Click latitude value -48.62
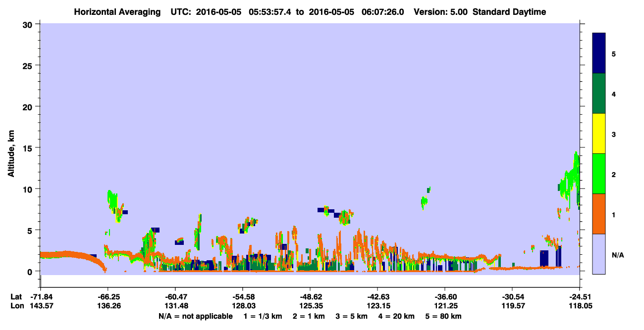644x330 pixels. click(310, 297)
